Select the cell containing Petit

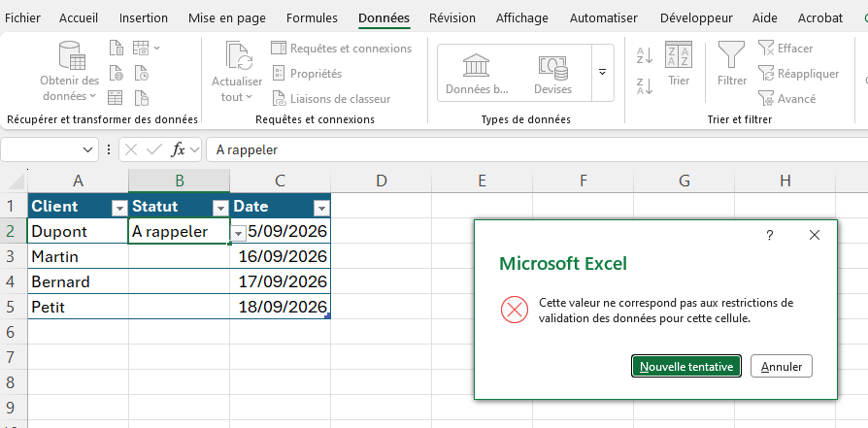[78, 307]
